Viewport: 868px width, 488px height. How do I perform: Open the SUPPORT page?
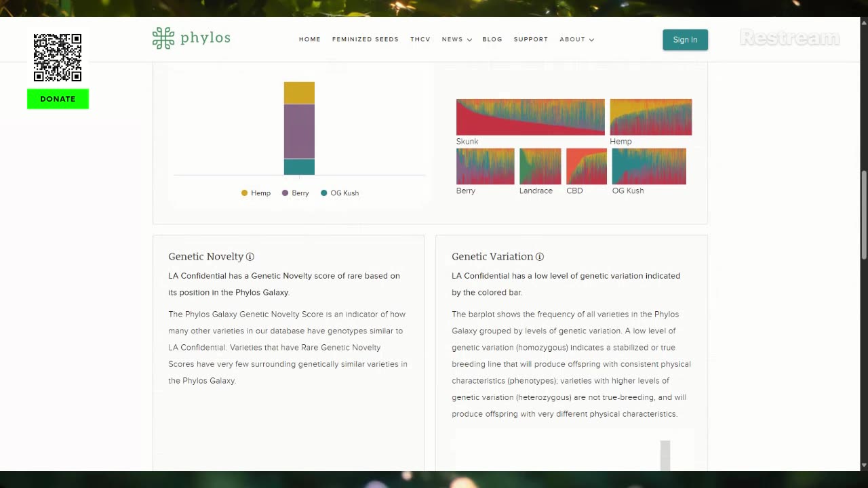click(x=531, y=39)
